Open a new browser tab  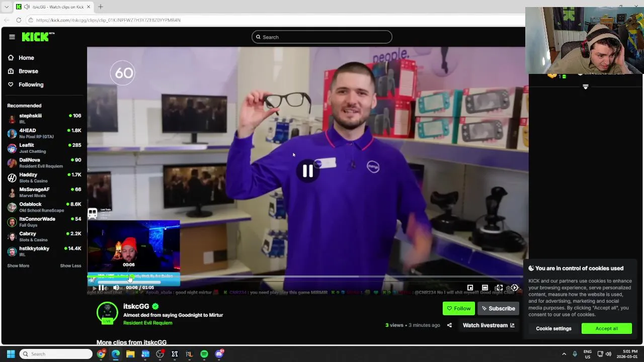click(x=100, y=7)
